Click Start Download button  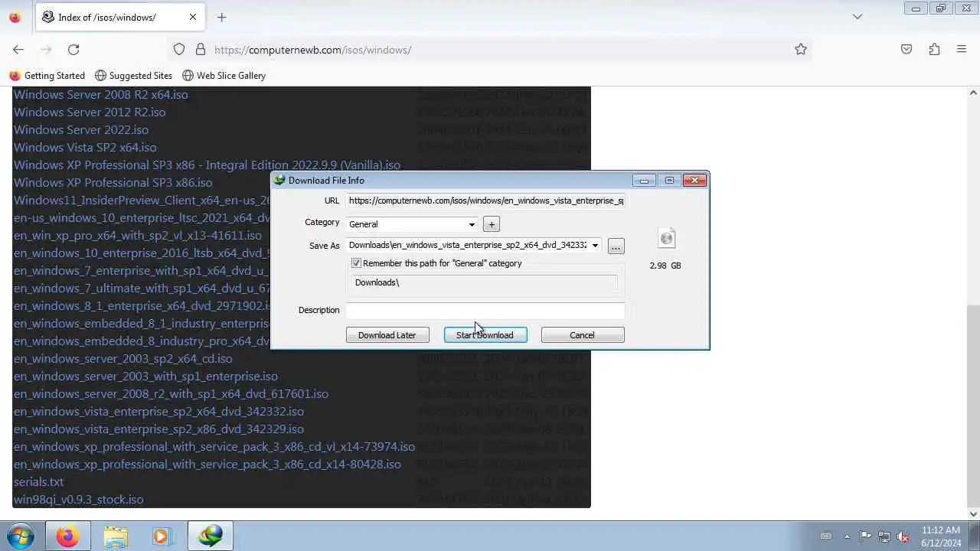tap(485, 335)
